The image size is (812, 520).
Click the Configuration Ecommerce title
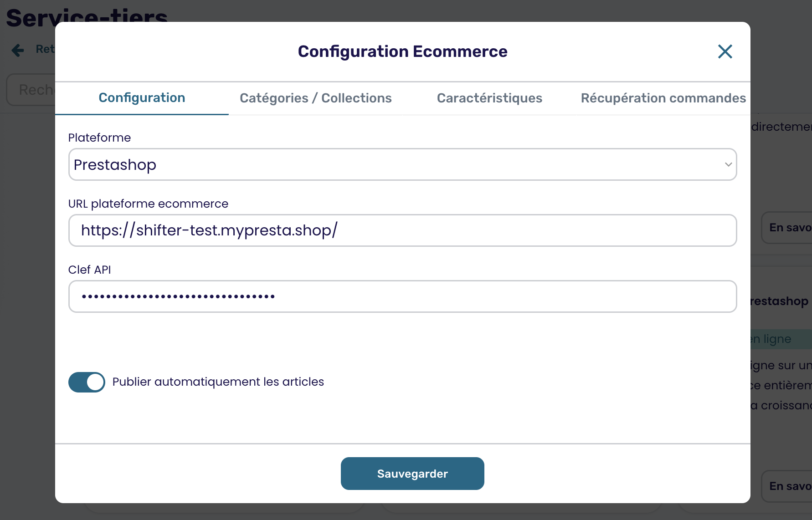tap(403, 51)
